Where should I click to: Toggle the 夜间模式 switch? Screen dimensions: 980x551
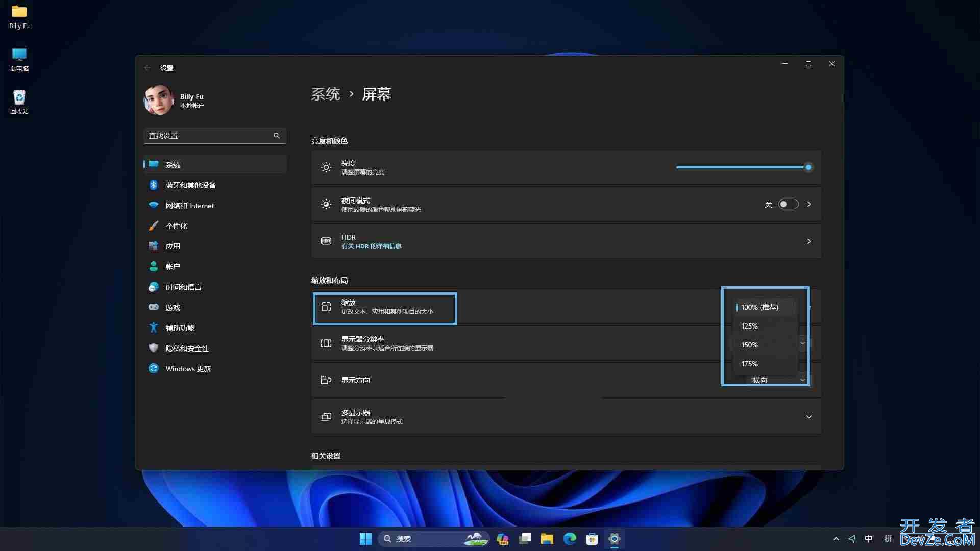(x=788, y=204)
